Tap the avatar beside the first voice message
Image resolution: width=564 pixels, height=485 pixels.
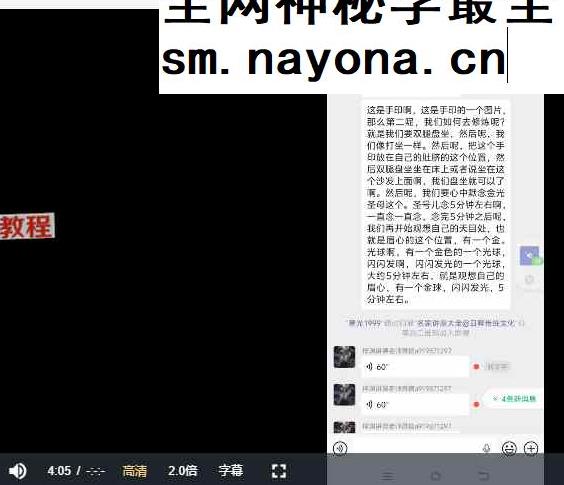[x=344, y=357]
